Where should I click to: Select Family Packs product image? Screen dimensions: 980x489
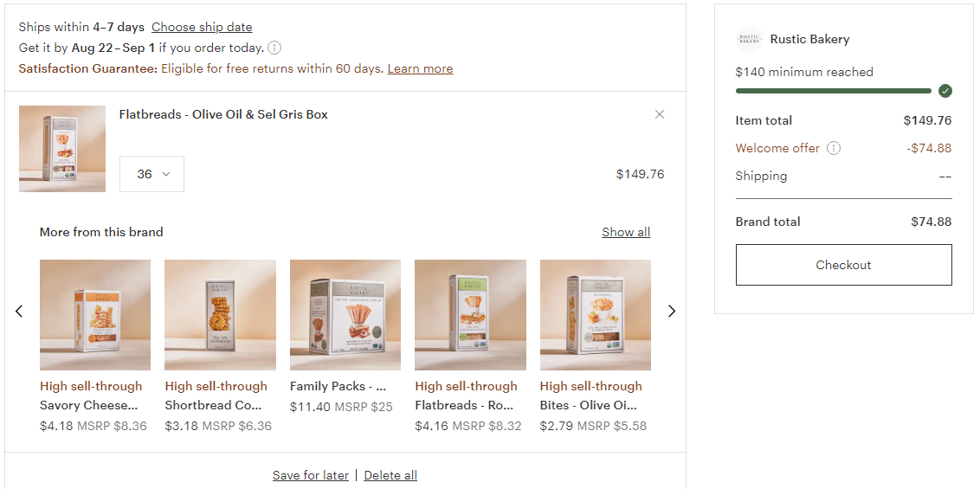click(345, 315)
